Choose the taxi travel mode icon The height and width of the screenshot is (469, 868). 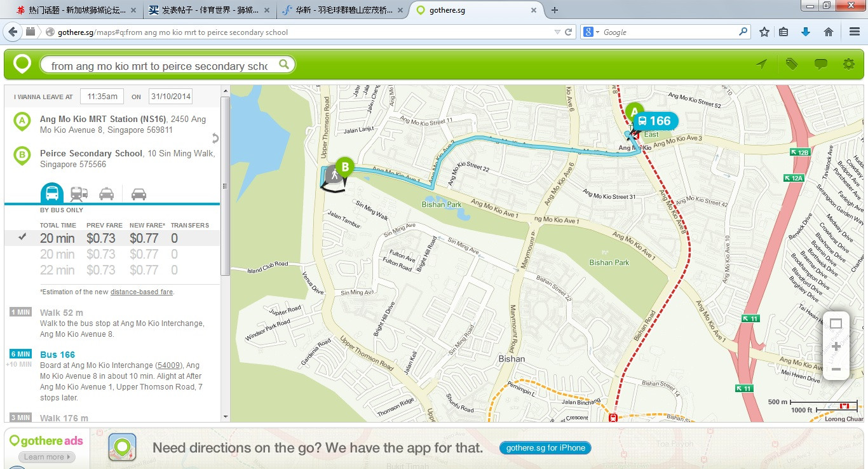coord(107,194)
